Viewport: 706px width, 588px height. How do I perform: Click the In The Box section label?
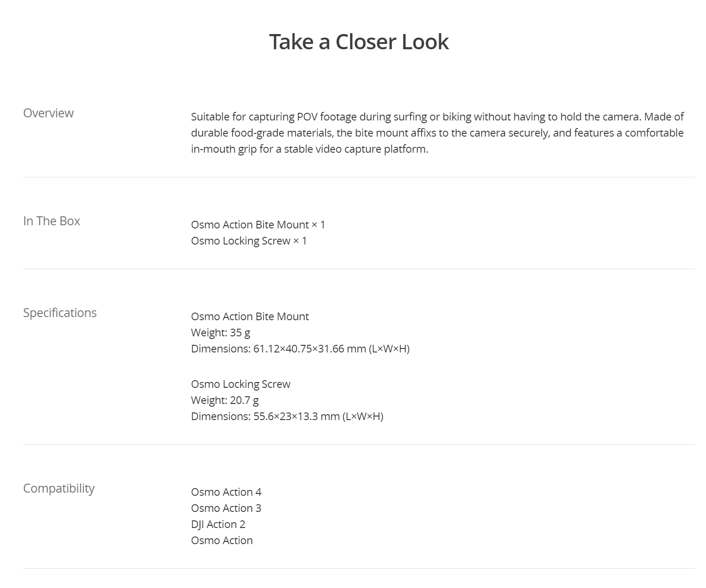51,221
